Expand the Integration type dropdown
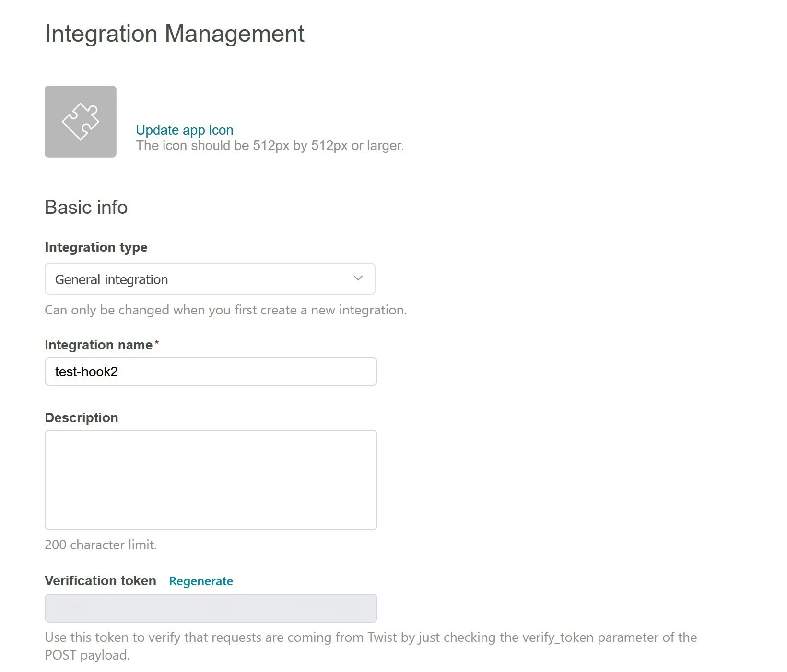Screen dimensions: 787x672 pyautogui.click(x=210, y=279)
